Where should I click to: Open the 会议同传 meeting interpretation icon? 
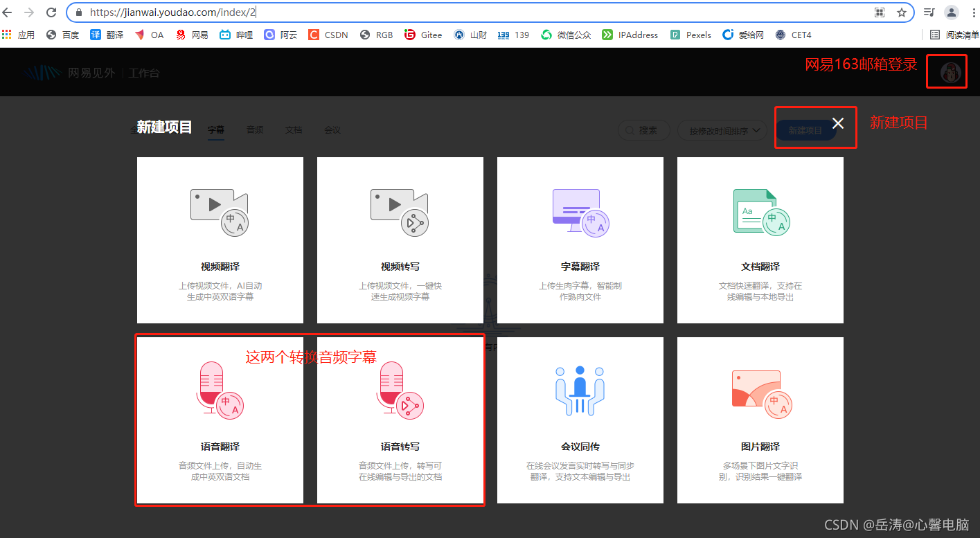[580, 391]
